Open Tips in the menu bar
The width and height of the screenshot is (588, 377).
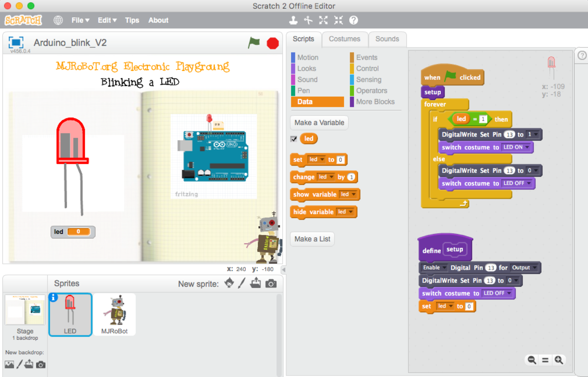(x=132, y=20)
